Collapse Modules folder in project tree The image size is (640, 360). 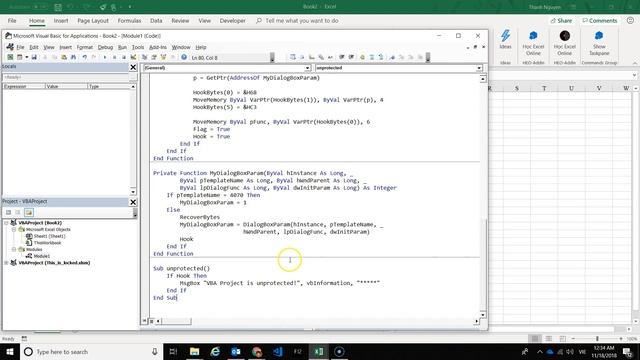(x=13, y=249)
